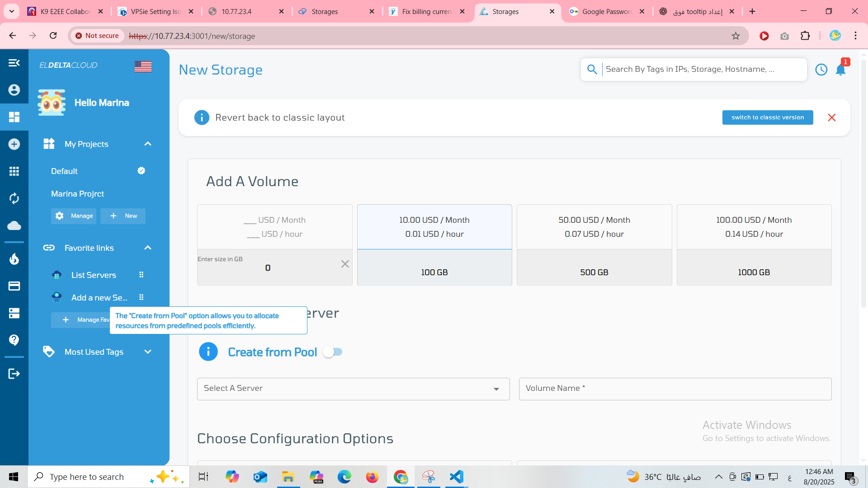Image resolution: width=868 pixels, height=488 pixels.
Task: Click the logout icon in left rail
Action: coord(14,374)
